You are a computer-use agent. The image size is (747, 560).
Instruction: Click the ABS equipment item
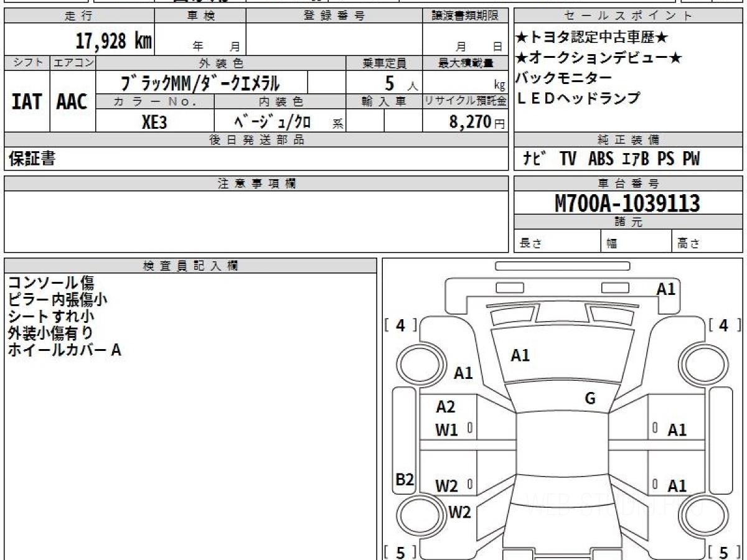(x=601, y=159)
